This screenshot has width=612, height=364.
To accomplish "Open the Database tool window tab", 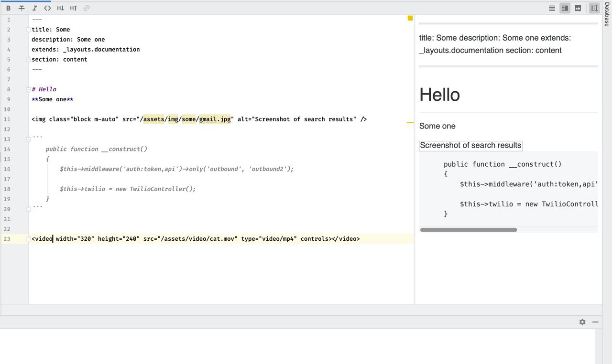I will 607,14.
